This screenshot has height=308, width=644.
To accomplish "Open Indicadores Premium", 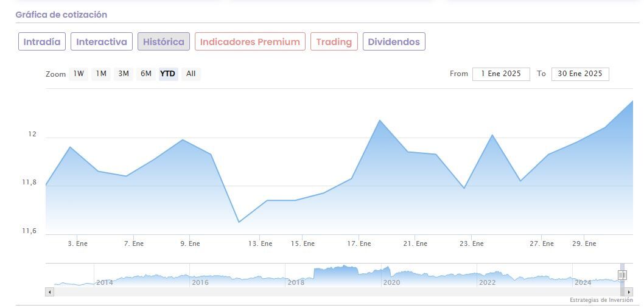I will click(250, 42).
